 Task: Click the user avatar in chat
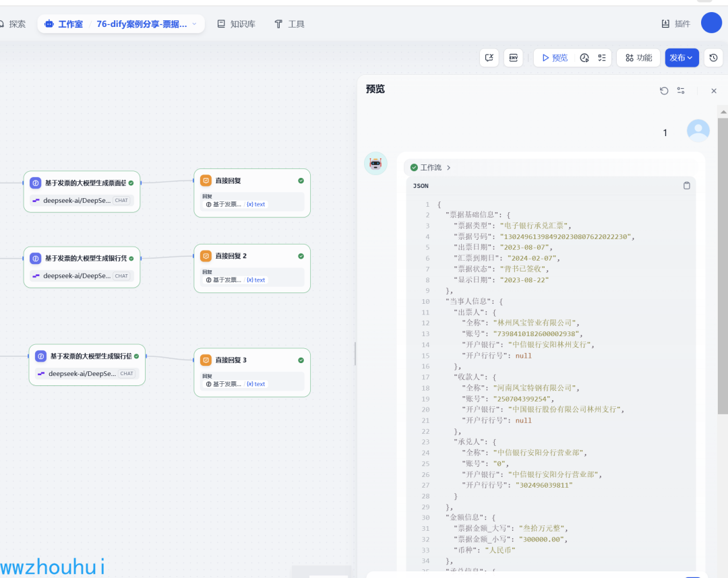click(x=698, y=131)
